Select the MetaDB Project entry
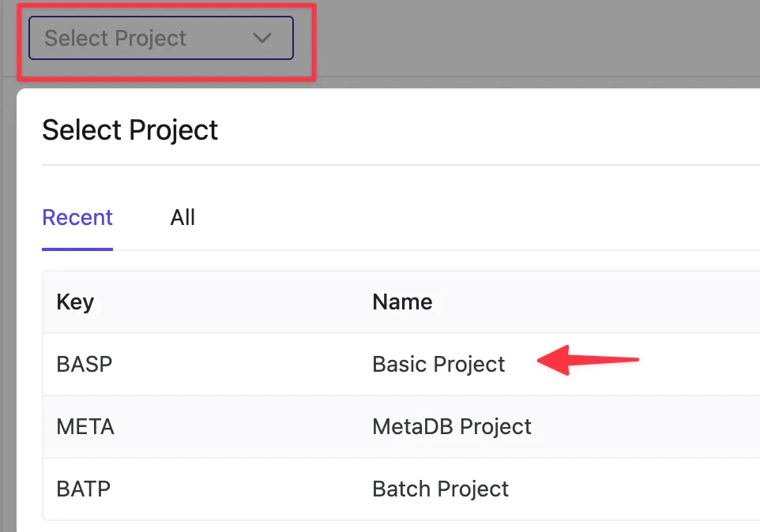This screenshot has height=532, width=760. (x=316, y=426)
